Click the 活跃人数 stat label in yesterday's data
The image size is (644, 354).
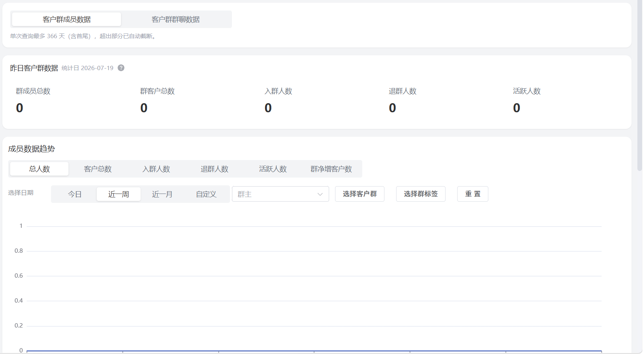pos(527,91)
